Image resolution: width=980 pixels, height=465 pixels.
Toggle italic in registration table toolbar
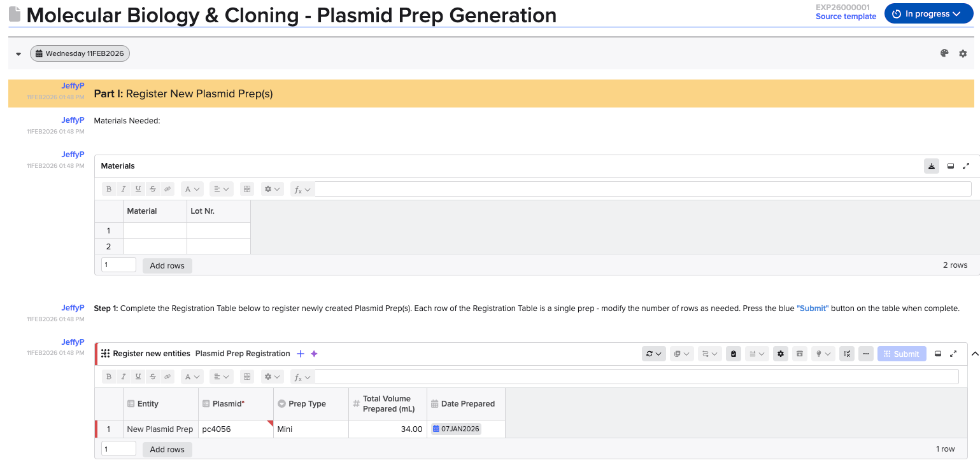pos(124,377)
